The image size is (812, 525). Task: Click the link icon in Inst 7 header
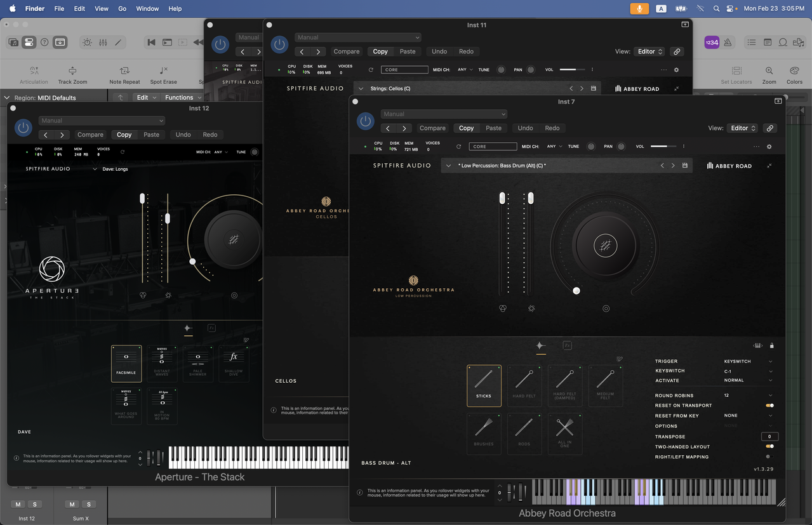[770, 128]
